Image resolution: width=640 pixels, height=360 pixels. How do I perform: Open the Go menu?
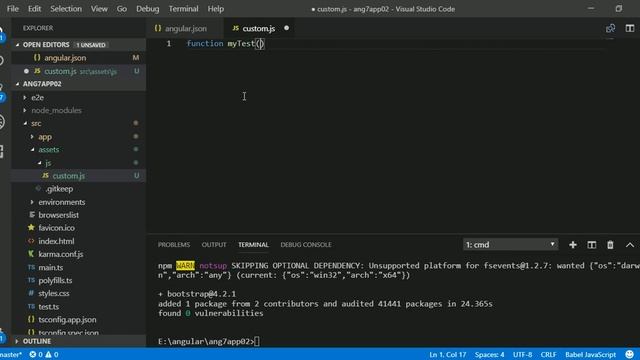pyautogui.click(x=122, y=9)
